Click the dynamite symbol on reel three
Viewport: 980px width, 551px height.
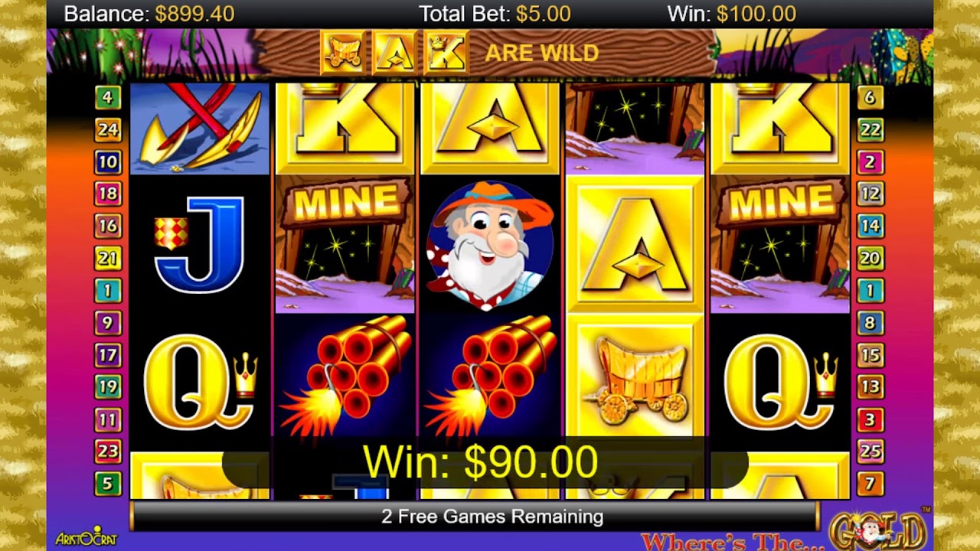click(490, 375)
